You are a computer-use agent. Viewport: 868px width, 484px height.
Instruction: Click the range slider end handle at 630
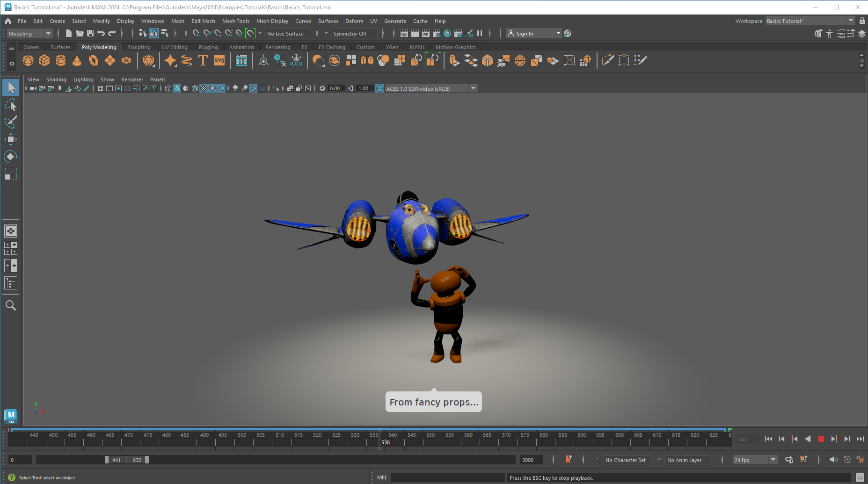pos(147,460)
